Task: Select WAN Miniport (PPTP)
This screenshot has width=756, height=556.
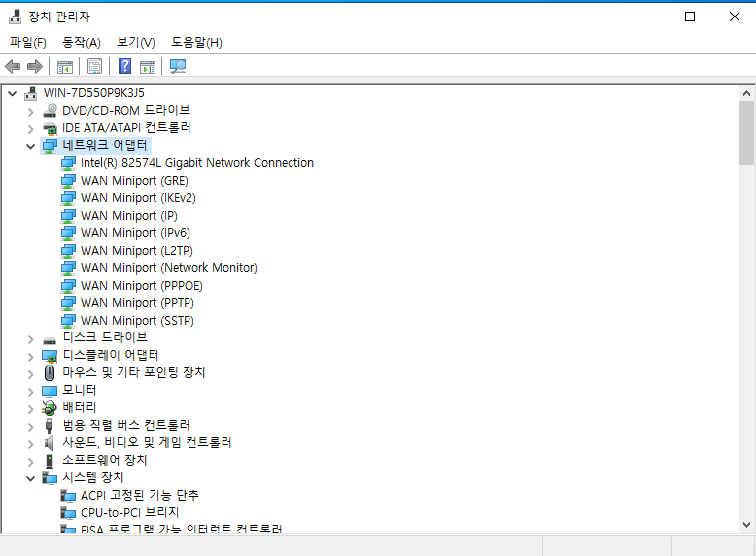Action: pos(137,303)
